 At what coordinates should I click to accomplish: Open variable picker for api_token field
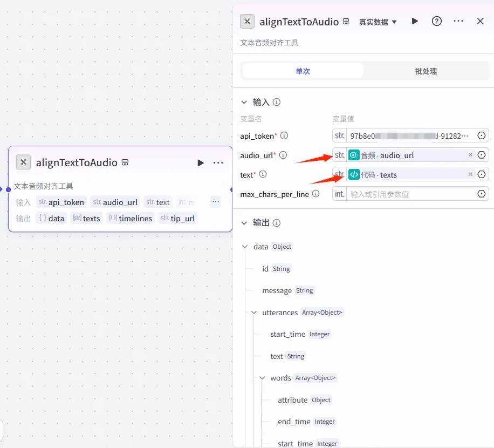[x=482, y=135]
